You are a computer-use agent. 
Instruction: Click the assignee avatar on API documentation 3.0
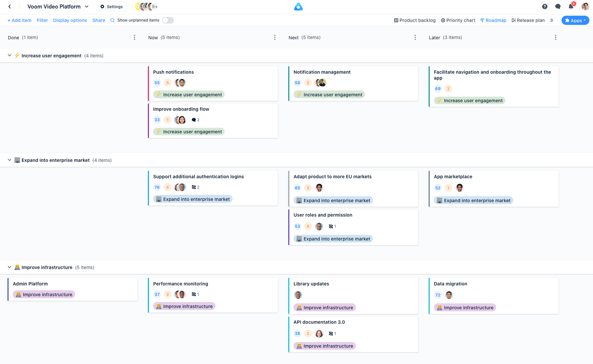319,334
